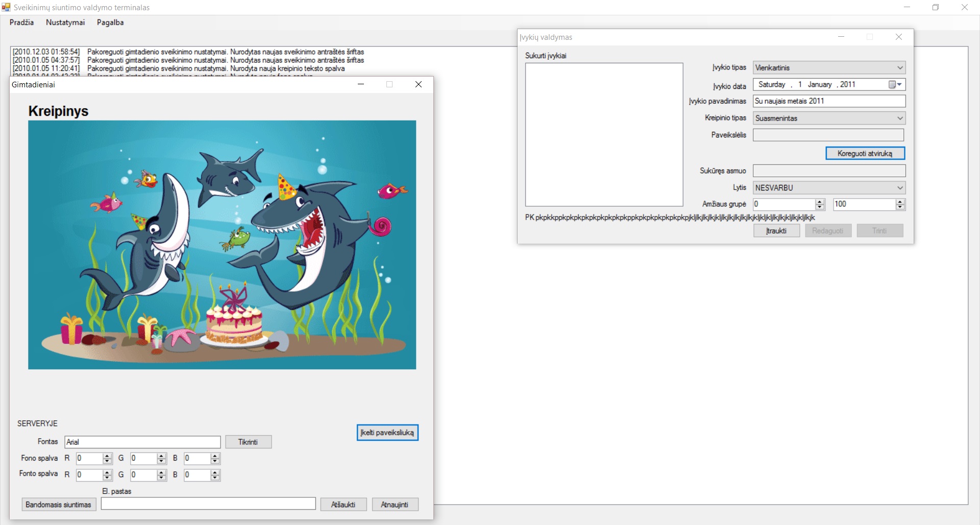
Task: Open the Nustatymai menu
Action: pos(65,22)
